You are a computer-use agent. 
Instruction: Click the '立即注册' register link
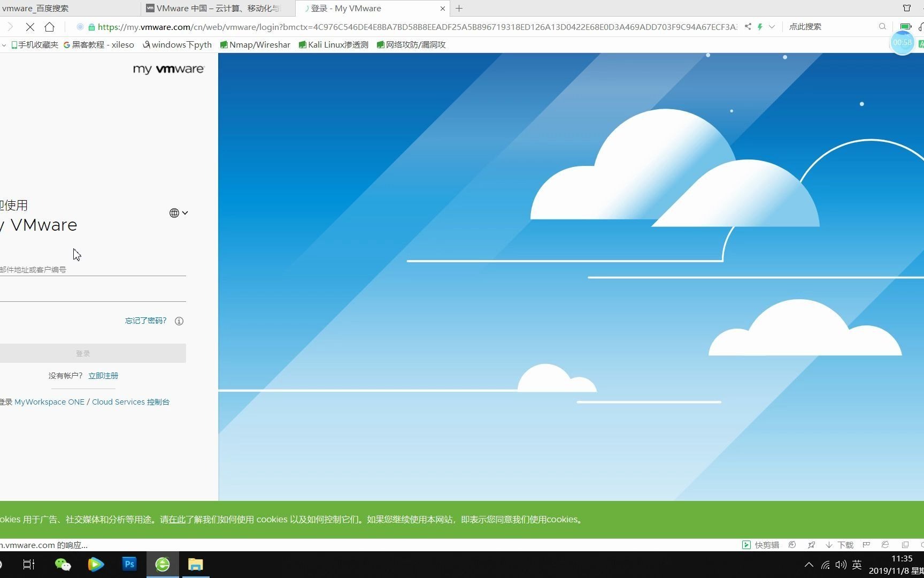click(103, 376)
